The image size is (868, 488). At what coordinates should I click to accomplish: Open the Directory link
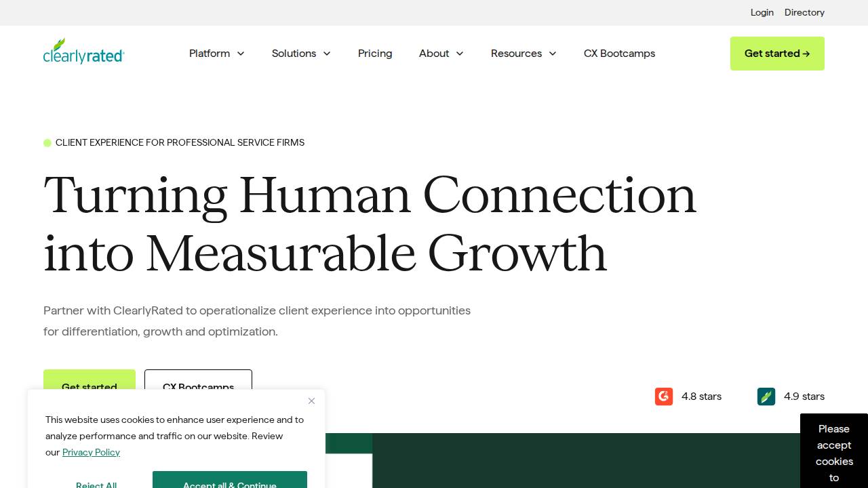804,12
